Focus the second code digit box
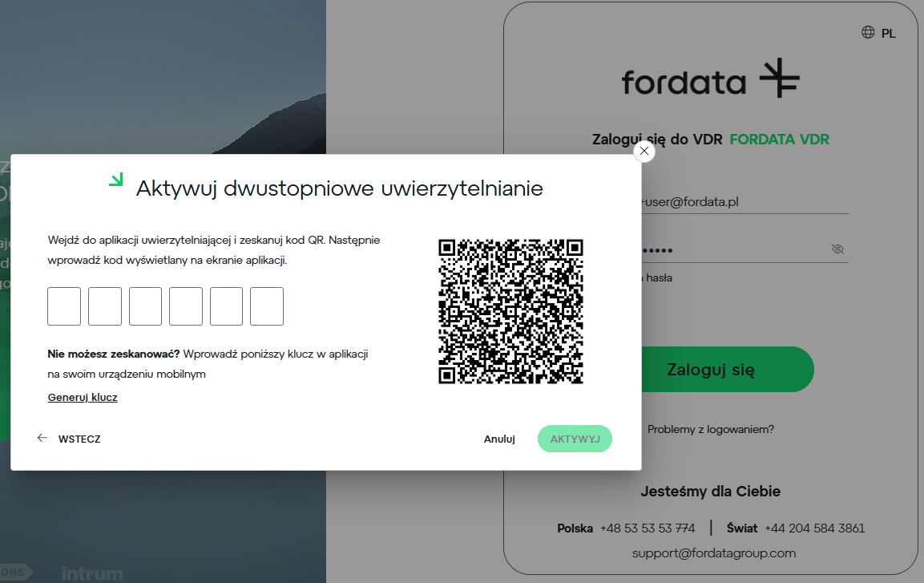This screenshot has width=924, height=583. pyautogui.click(x=105, y=306)
